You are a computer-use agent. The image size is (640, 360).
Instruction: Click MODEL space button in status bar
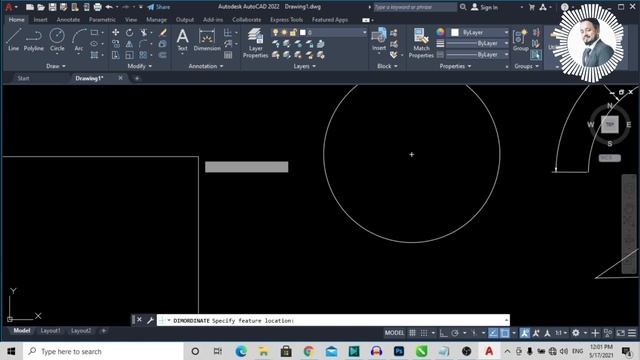394,333
